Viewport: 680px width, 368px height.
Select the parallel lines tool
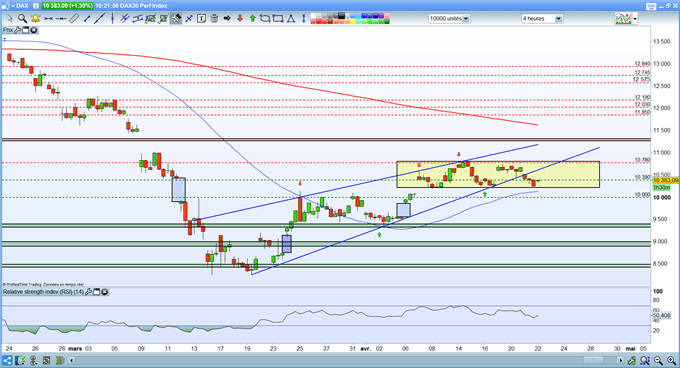click(x=125, y=19)
